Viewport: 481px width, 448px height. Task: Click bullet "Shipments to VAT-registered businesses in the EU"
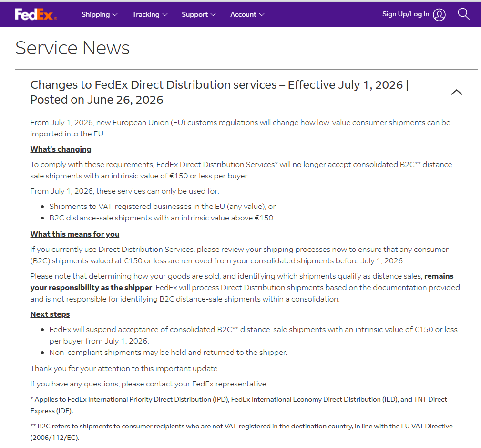(x=163, y=206)
